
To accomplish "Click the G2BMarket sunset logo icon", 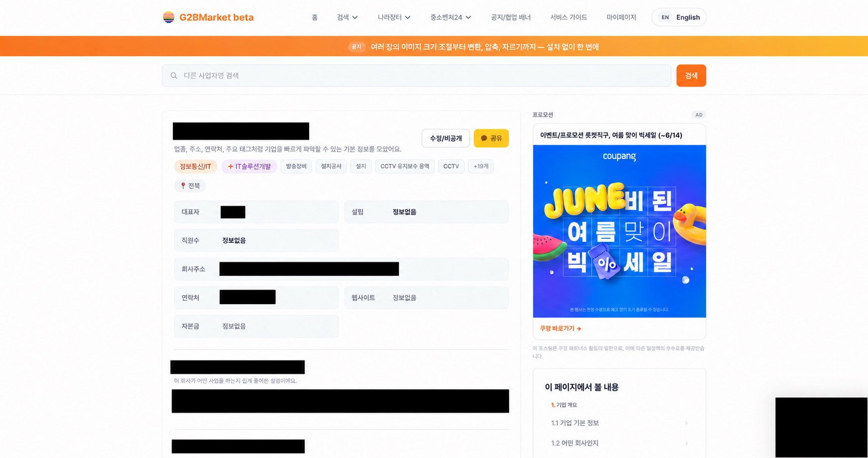I will 168,17.
